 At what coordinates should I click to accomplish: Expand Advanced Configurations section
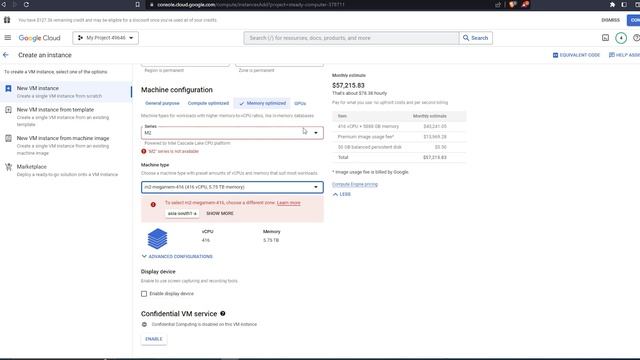point(177,256)
